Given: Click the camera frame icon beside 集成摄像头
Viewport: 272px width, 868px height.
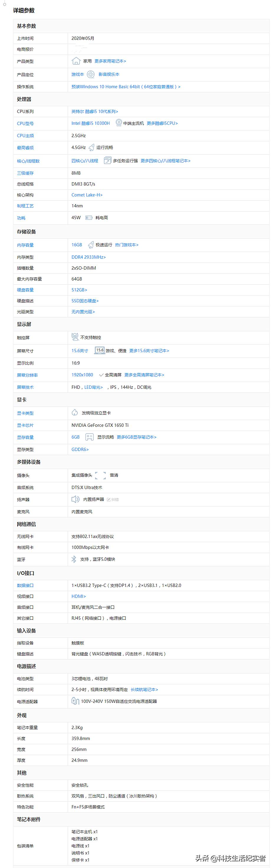Looking at the screenshot, I should (100, 475).
